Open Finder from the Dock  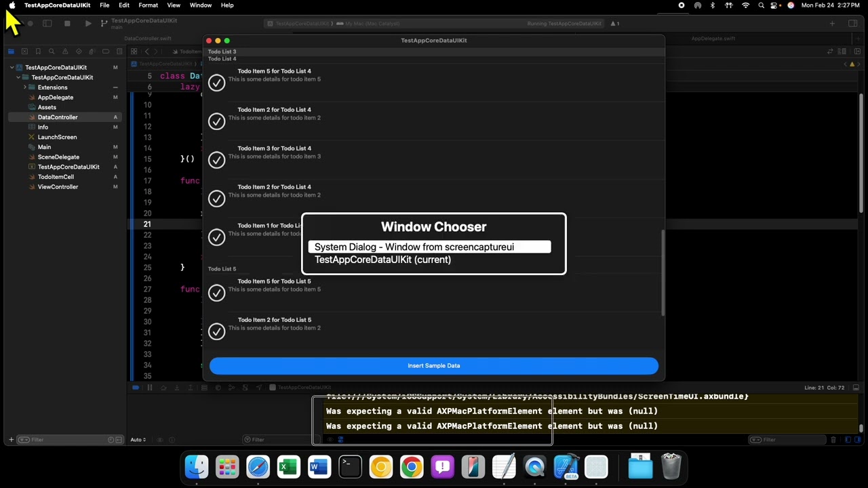click(x=197, y=467)
